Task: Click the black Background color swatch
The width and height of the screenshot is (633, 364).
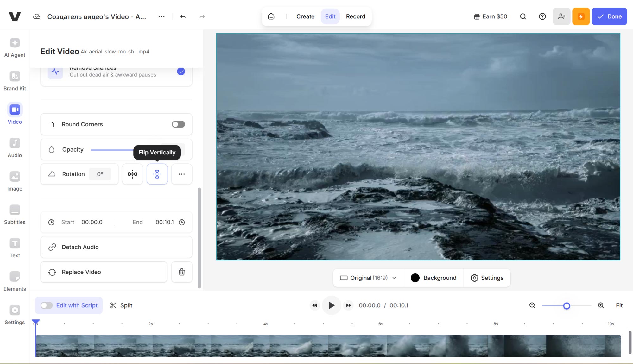Action: click(415, 278)
